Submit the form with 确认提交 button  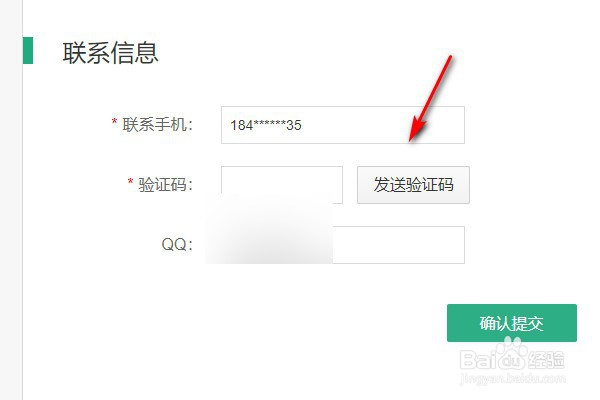[x=512, y=323]
